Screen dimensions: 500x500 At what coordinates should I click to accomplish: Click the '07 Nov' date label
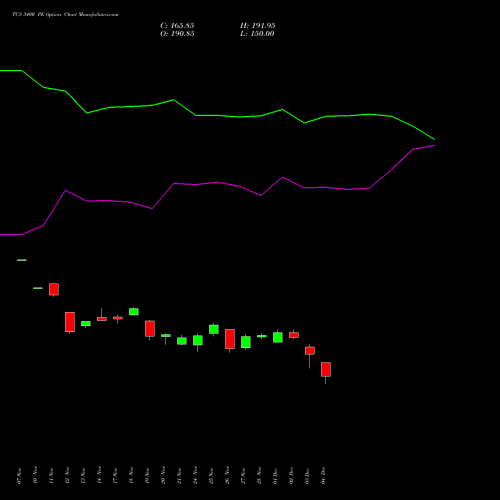(19, 476)
